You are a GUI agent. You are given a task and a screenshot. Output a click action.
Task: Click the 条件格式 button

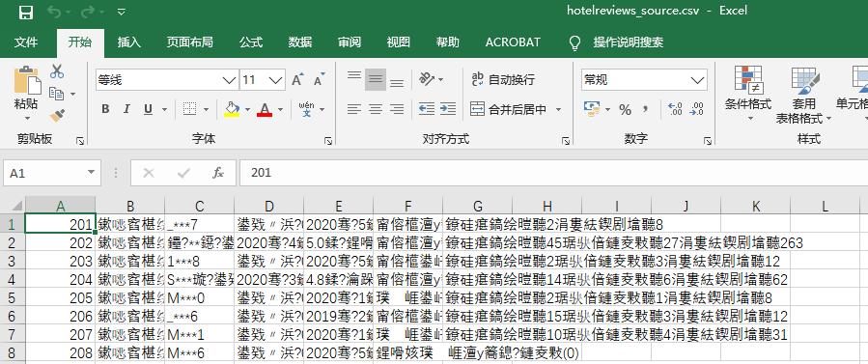coord(748,93)
